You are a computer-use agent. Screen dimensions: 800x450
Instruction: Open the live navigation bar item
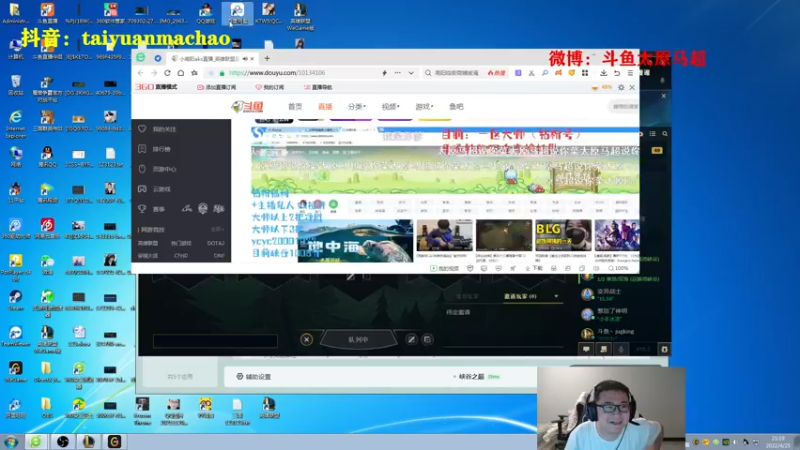[318, 87]
